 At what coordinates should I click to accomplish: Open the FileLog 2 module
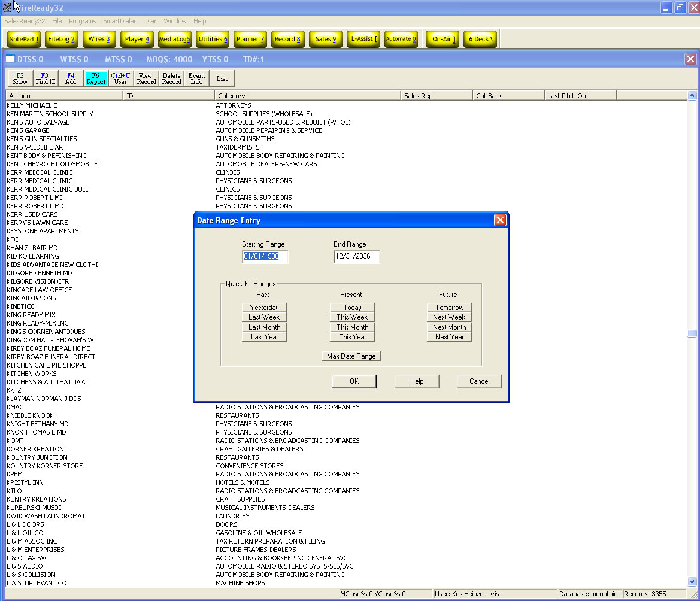61,39
